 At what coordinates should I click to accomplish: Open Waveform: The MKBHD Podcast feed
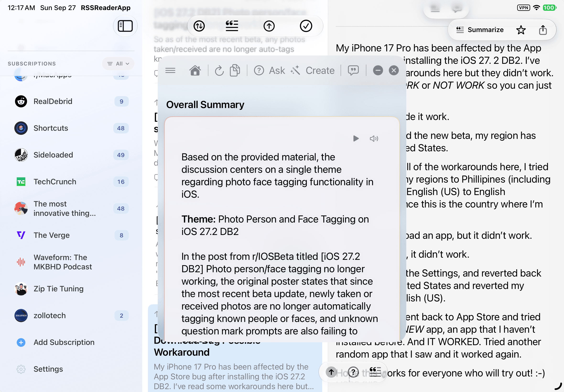coord(71,262)
